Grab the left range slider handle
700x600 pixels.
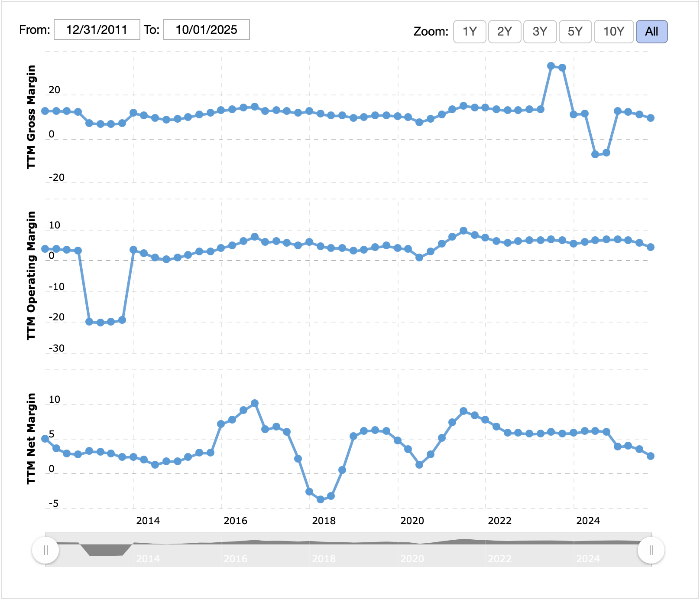point(45,550)
